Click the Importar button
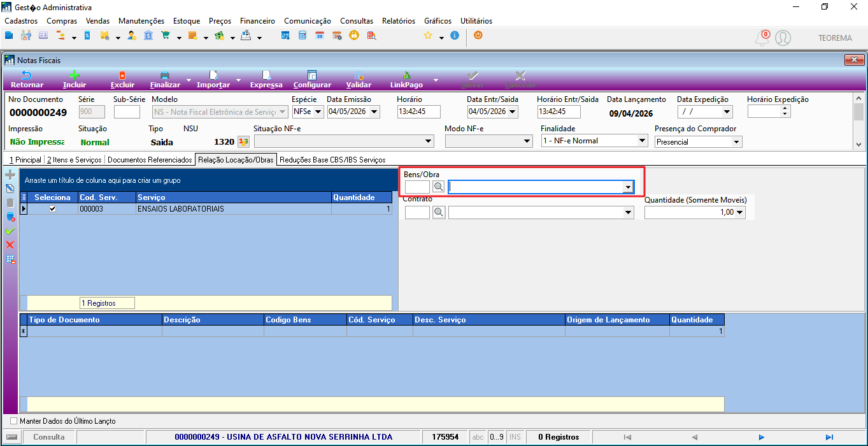This screenshot has width=868, height=446. pyautogui.click(x=213, y=80)
